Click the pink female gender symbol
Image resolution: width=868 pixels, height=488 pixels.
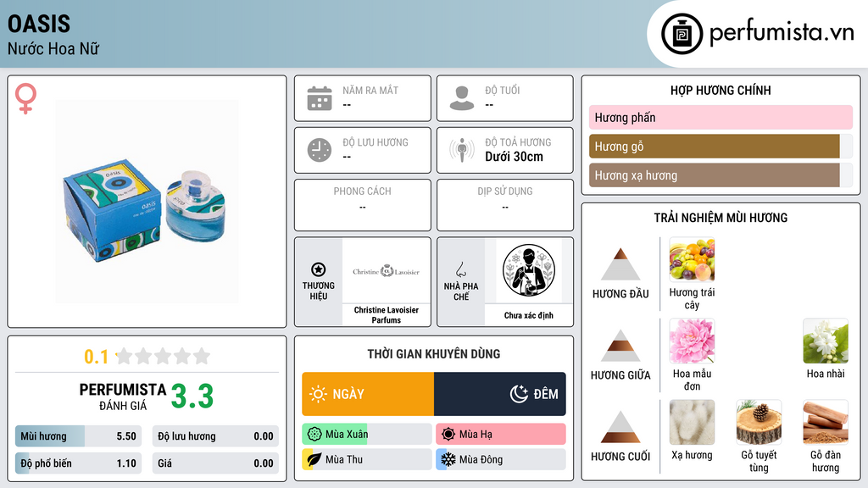(x=25, y=98)
